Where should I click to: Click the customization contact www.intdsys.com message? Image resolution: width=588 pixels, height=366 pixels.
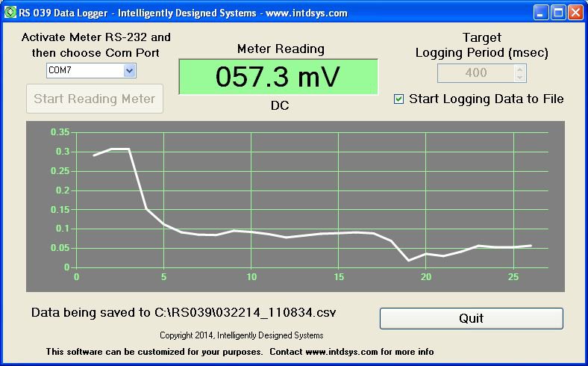(240, 352)
